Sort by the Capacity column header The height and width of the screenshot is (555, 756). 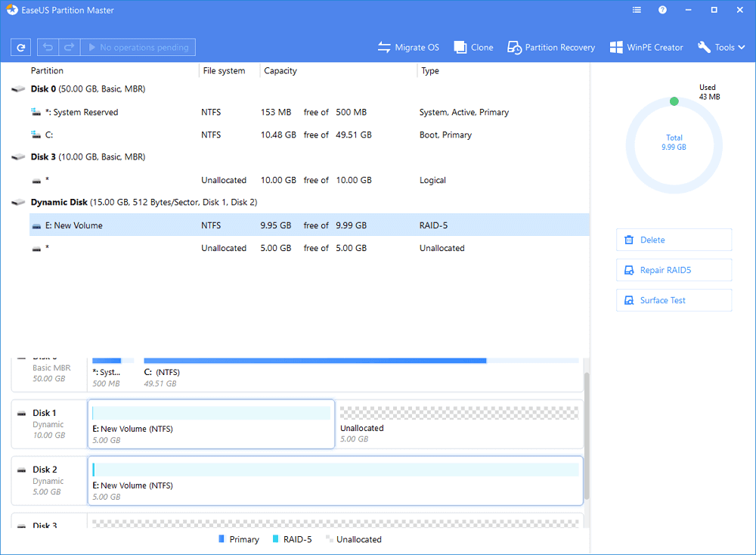(x=280, y=71)
